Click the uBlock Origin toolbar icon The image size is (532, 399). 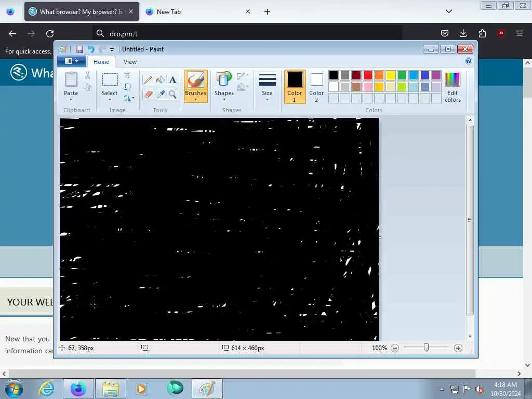pos(500,33)
